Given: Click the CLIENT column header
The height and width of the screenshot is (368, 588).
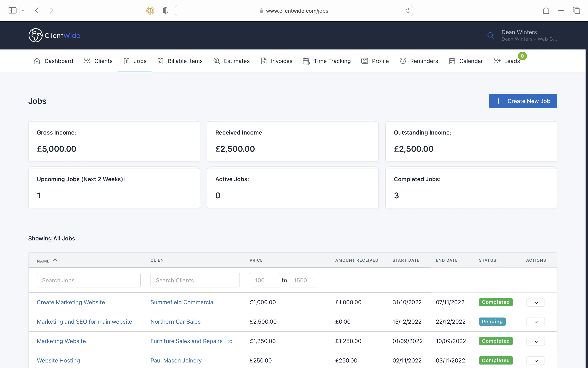Looking at the screenshot, I should coord(158,260).
